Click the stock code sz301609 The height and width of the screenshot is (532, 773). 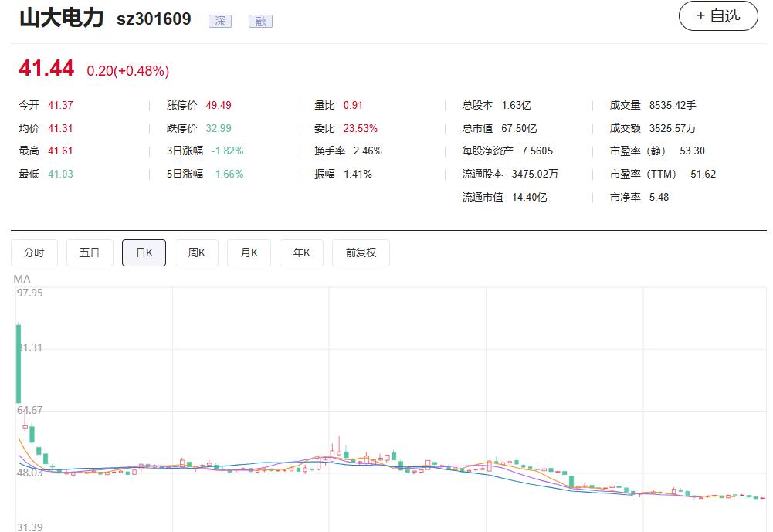pos(154,20)
